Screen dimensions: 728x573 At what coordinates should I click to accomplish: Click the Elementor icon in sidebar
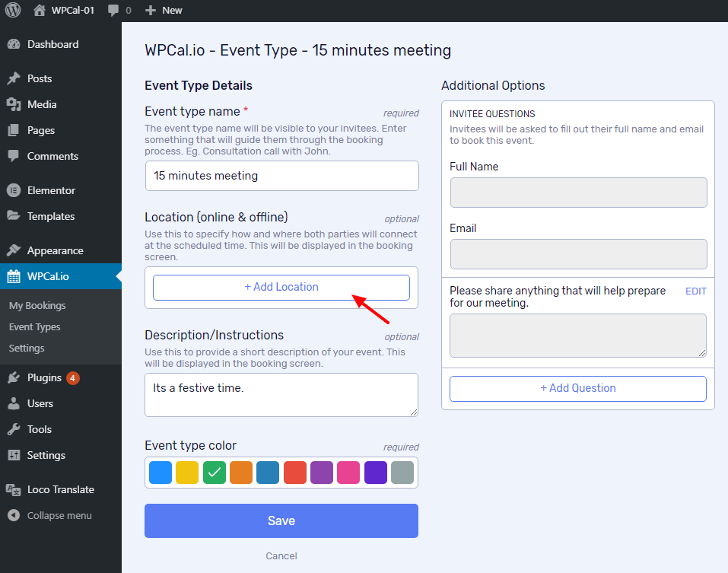pyautogui.click(x=14, y=190)
